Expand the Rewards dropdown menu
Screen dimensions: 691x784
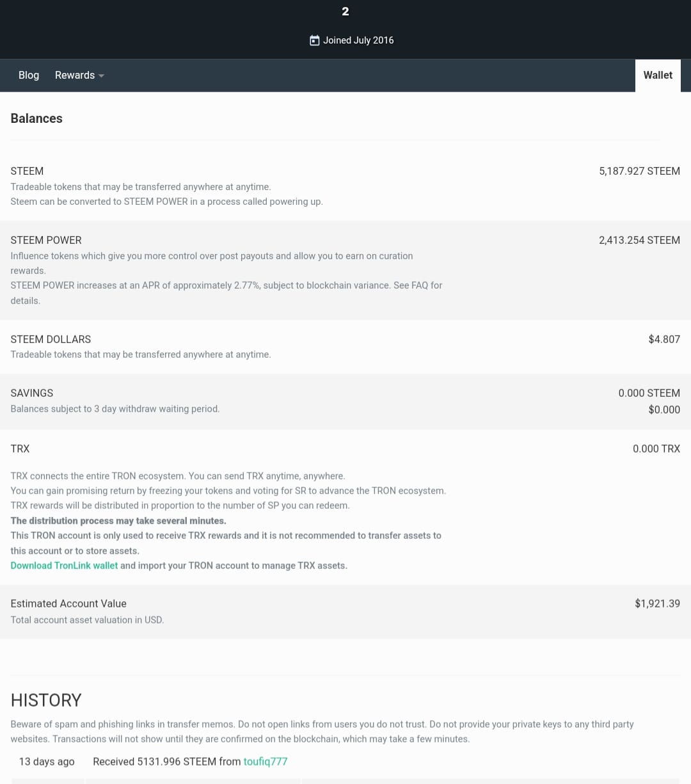coord(79,75)
